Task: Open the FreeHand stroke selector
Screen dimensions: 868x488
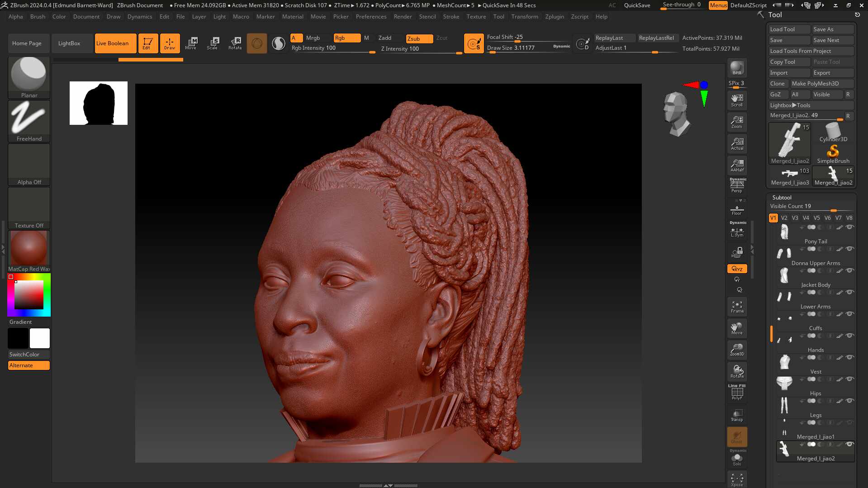Action: point(29,121)
